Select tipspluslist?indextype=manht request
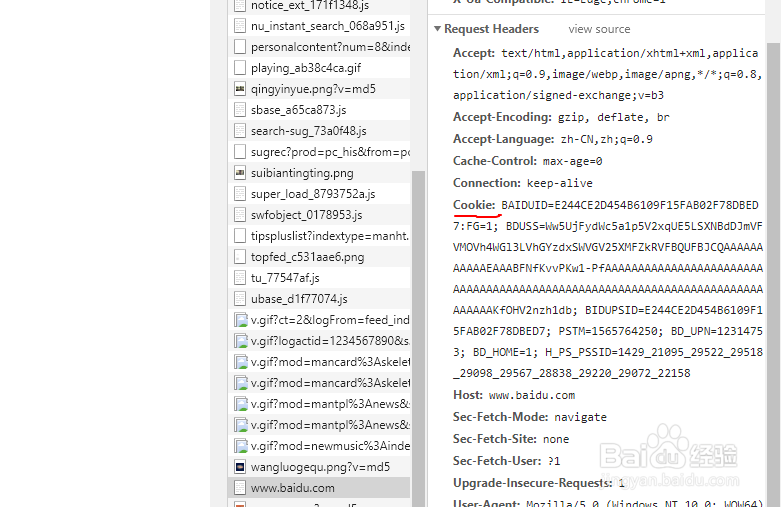Image resolution: width=781 pixels, height=507 pixels. pos(319,236)
